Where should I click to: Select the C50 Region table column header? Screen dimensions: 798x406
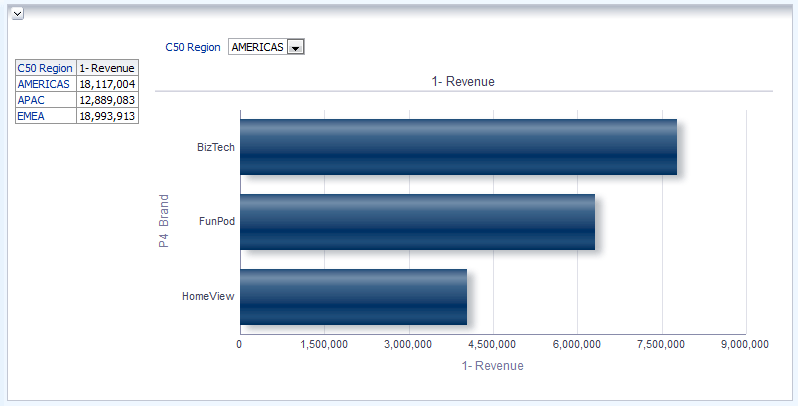[45, 68]
